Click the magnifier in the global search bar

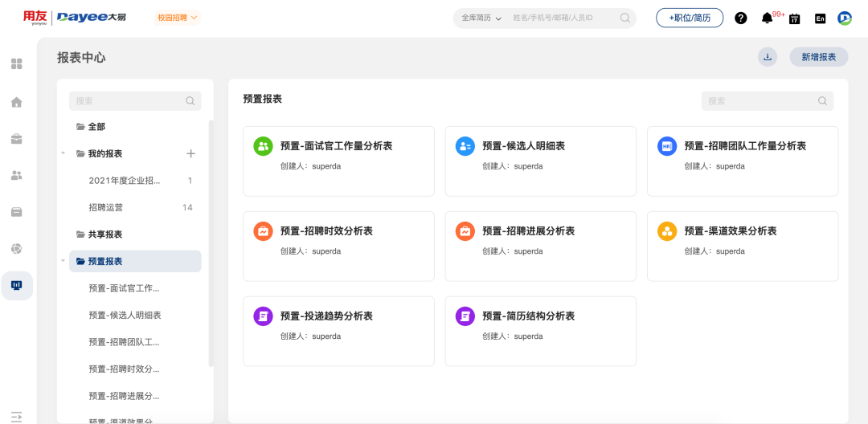coord(625,18)
